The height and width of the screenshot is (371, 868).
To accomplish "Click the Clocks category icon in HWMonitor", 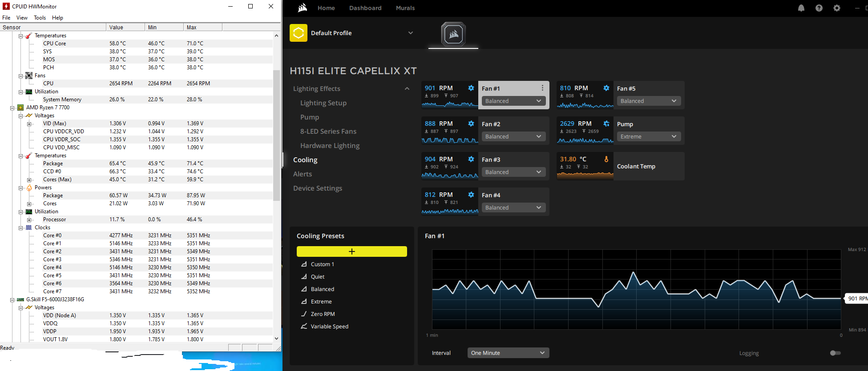I will 29,227.
